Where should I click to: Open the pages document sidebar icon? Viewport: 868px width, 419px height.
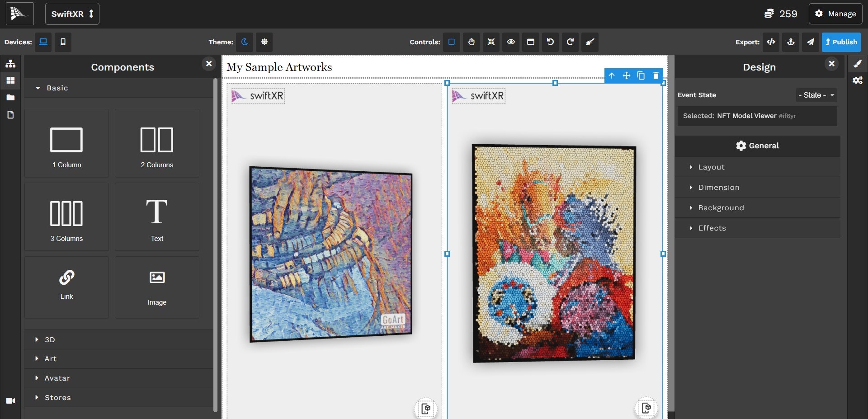click(10, 115)
